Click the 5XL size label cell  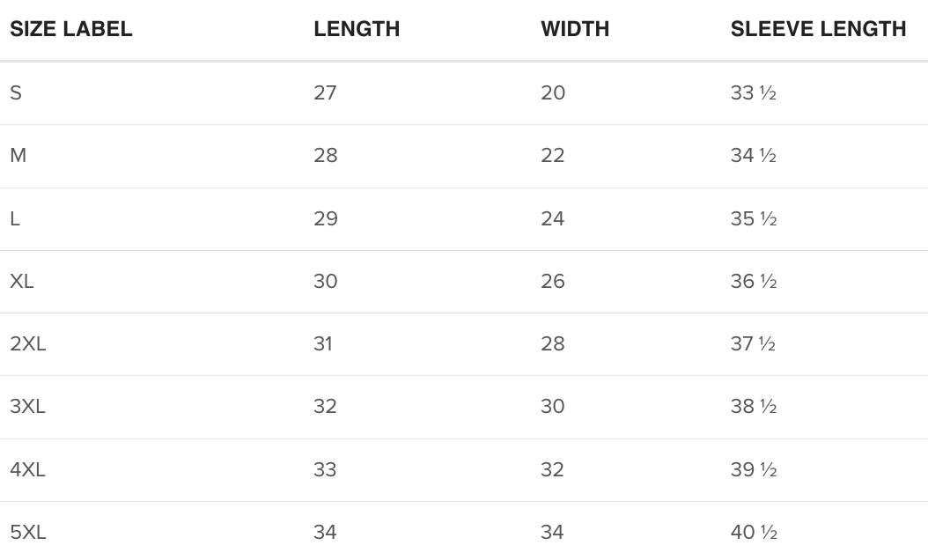point(28,532)
